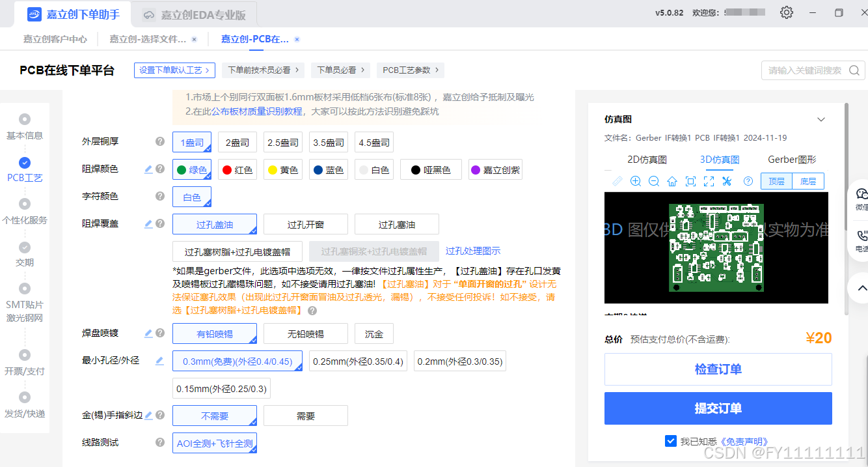
Task: Click the ruler measure icon in simulation toolbar
Action: (x=617, y=181)
